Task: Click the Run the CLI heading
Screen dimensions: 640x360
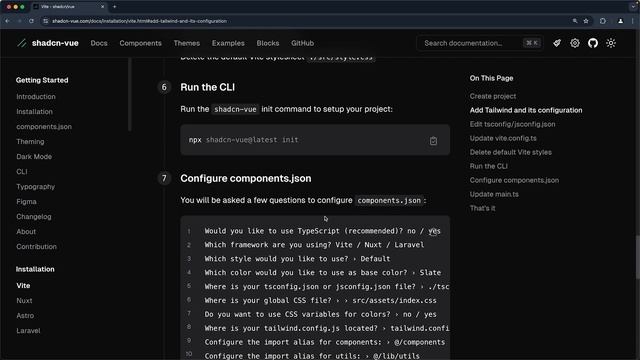Action: 207,87
